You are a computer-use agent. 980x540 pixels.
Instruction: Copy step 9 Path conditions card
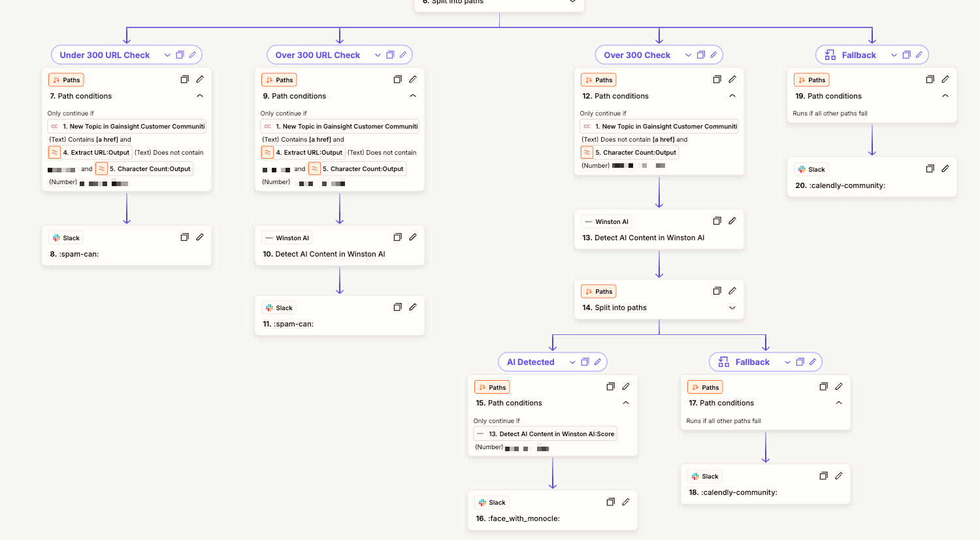click(x=397, y=80)
